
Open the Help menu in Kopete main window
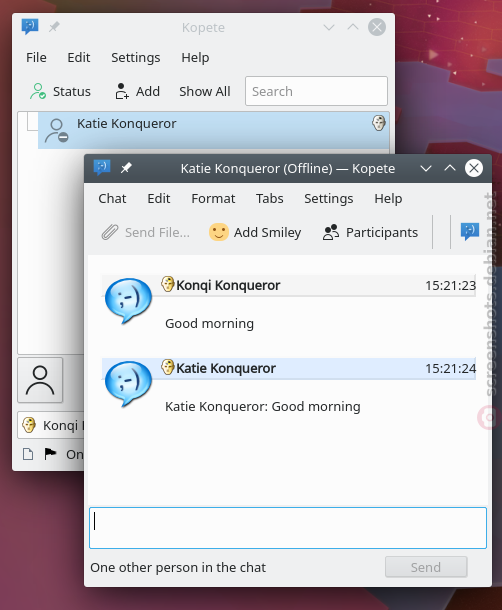pos(195,58)
